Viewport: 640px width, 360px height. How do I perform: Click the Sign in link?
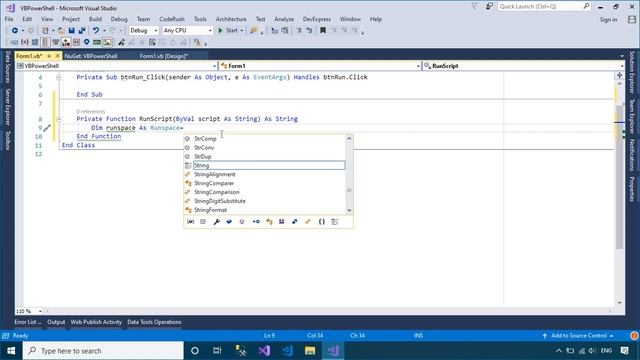(608, 20)
